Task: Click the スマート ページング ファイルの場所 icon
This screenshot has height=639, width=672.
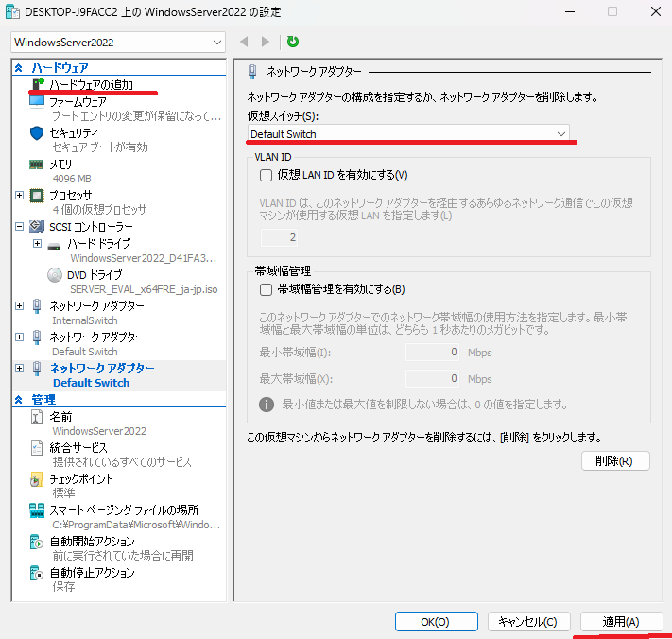Action: (x=37, y=510)
